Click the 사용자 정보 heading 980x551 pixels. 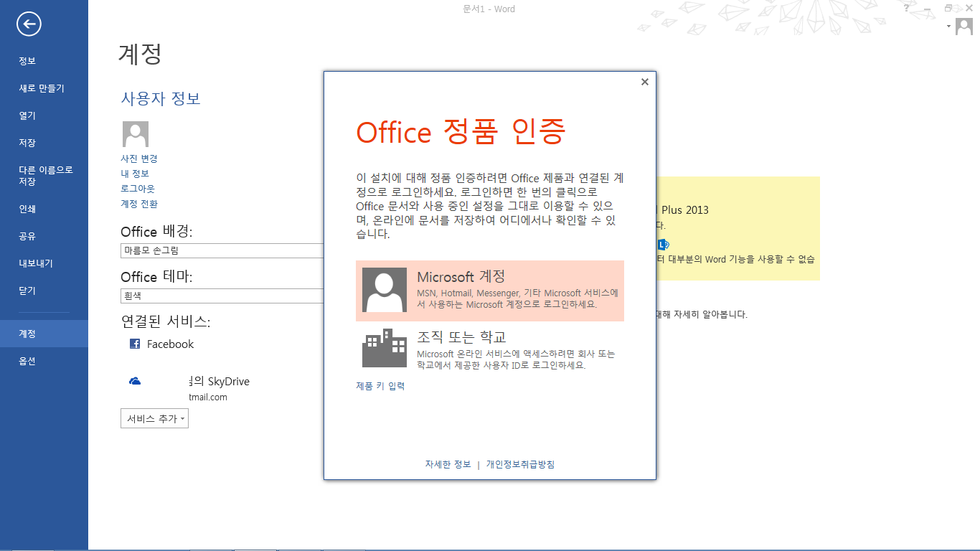click(161, 98)
